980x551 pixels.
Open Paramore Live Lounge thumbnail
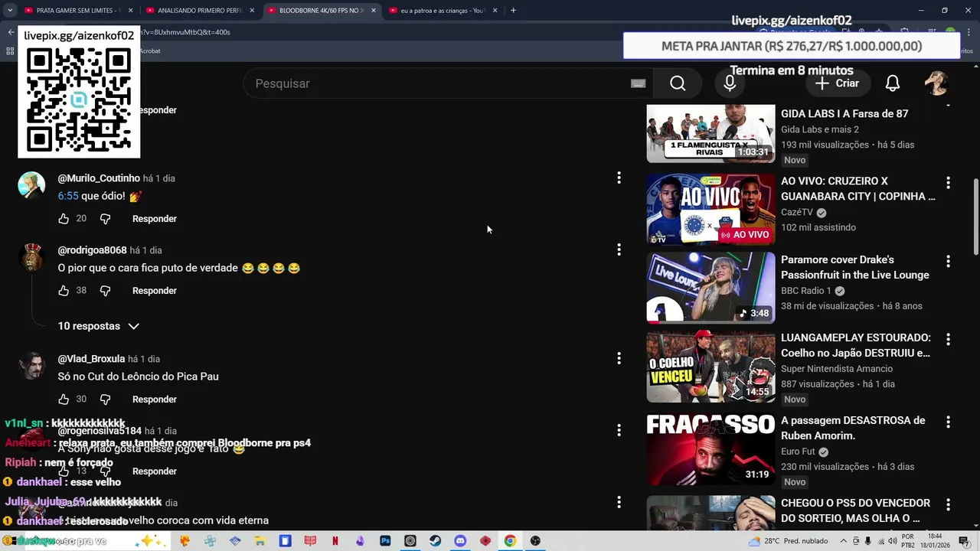(x=710, y=288)
